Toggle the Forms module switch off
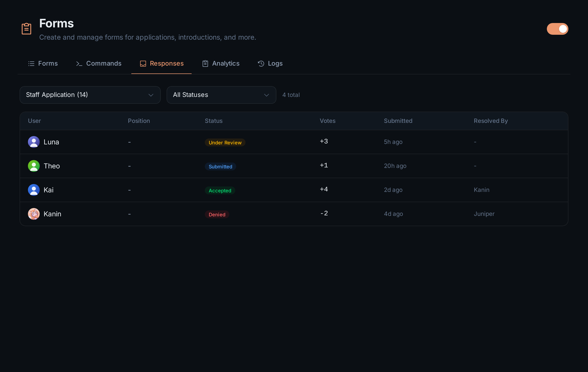The height and width of the screenshot is (372, 588). coord(557,29)
